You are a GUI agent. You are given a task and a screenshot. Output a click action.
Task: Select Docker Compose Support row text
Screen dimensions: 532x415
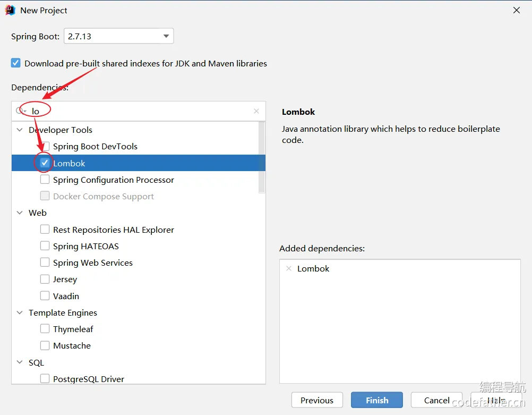(x=104, y=197)
